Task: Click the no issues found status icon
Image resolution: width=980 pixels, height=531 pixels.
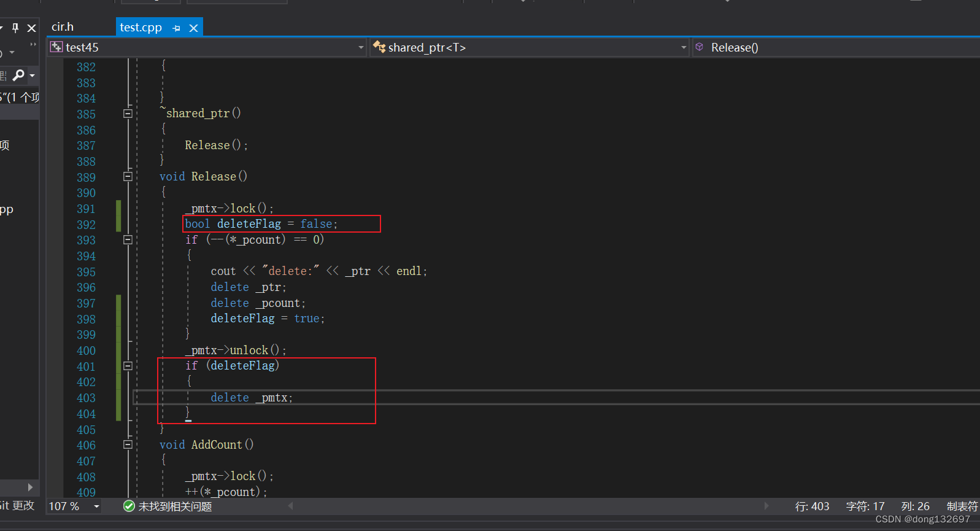Action: click(x=129, y=506)
